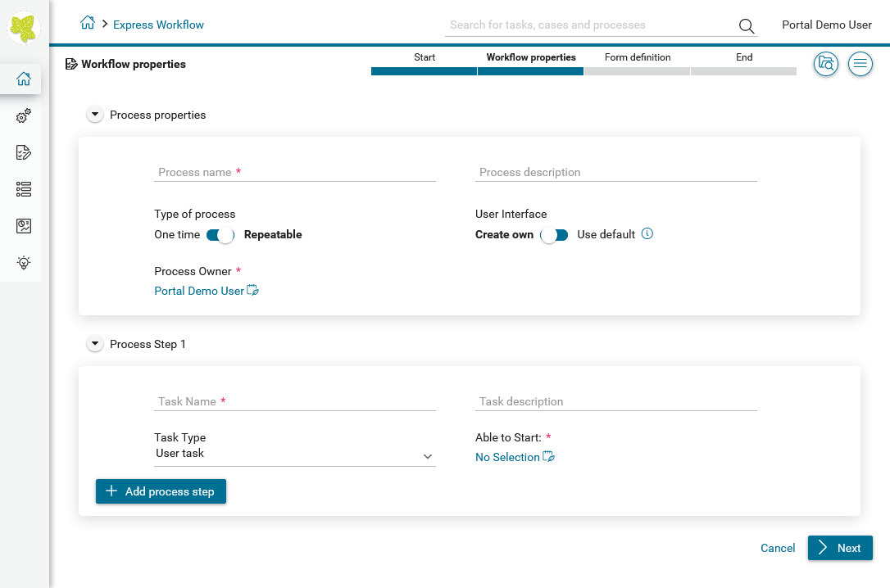Click the lightbulb sidebar icon
The height and width of the screenshot is (588, 890).
[24, 263]
